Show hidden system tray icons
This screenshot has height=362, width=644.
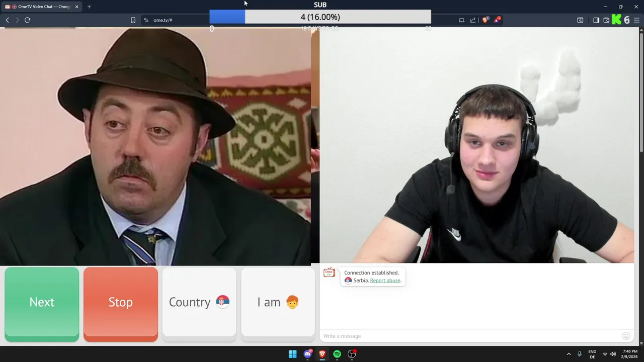tap(569, 354)
